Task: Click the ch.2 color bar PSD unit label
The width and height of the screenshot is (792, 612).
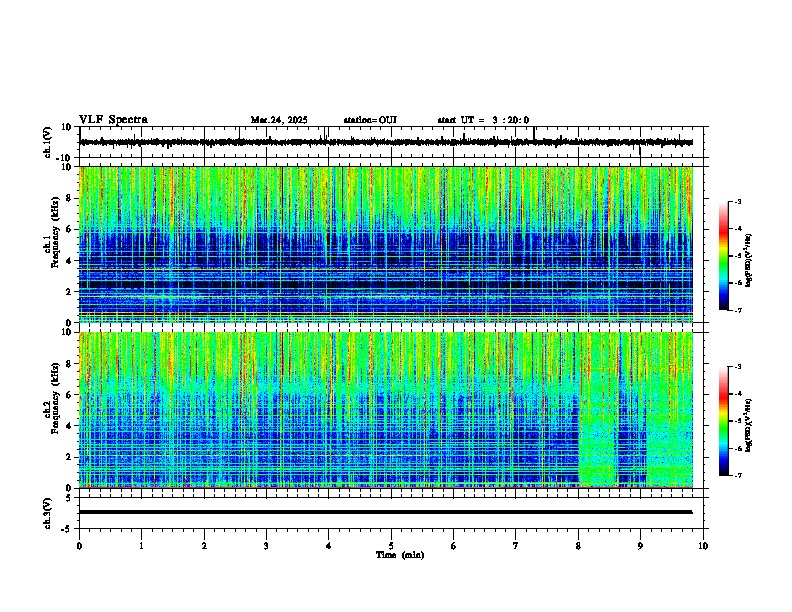Action: click(x=749, y=425)
